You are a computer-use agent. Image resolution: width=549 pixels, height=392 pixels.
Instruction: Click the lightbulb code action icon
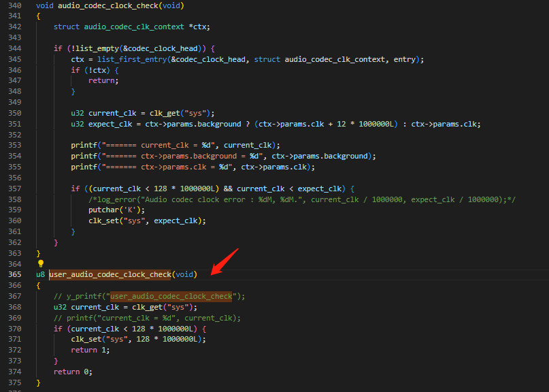coord(41,263)
